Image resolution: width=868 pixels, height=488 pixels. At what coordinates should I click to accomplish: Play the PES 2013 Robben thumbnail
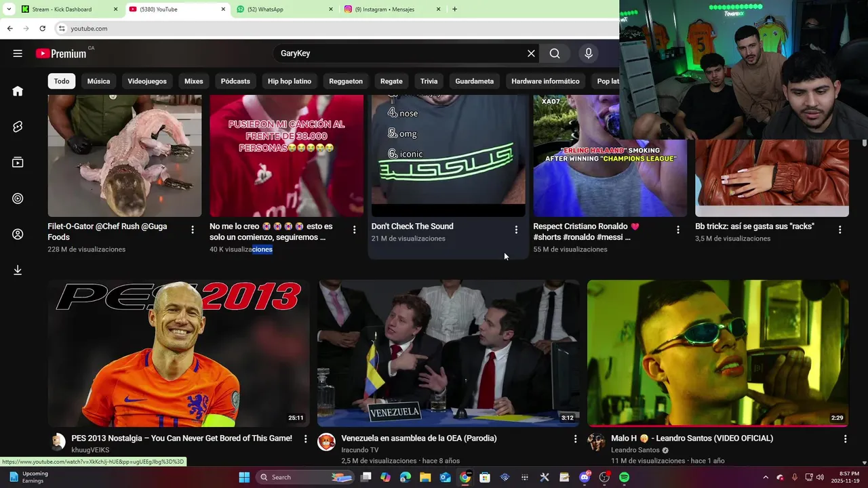point(178,353)
